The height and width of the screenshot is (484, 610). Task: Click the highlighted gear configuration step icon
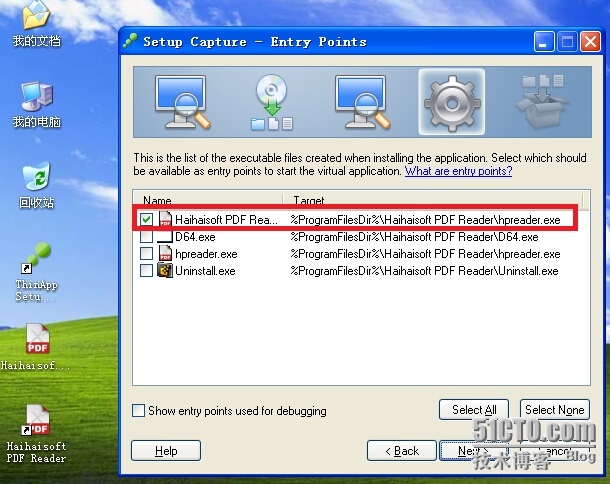coord(451,102)
